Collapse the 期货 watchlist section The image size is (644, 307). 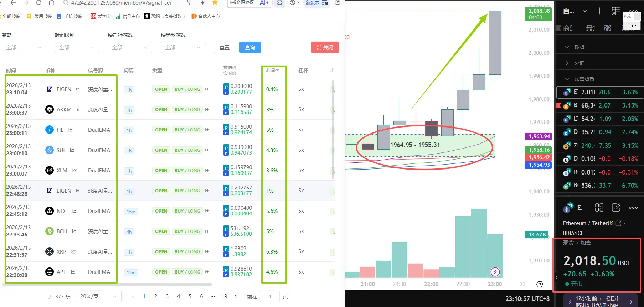point(567,47)
